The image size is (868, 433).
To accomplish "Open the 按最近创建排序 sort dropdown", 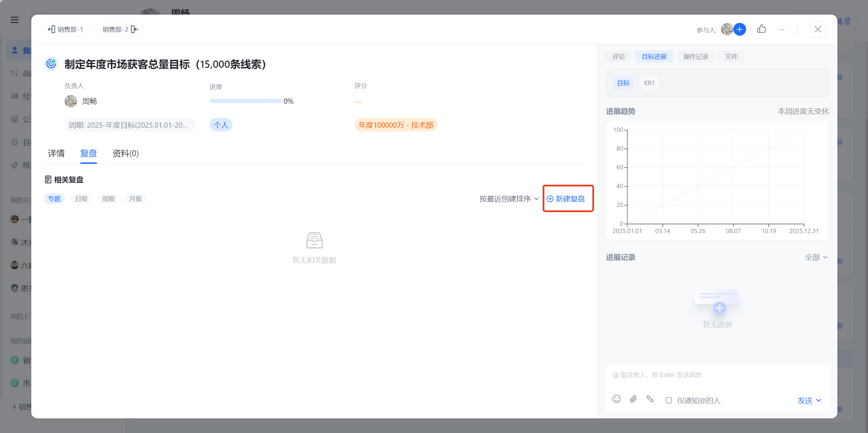I will (x=509, y=199).
